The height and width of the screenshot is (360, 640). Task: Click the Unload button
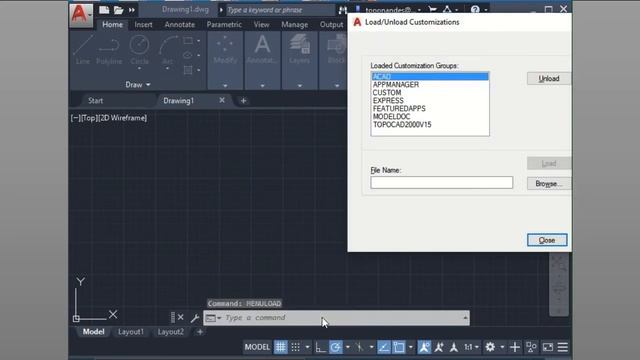click(549, 78)
